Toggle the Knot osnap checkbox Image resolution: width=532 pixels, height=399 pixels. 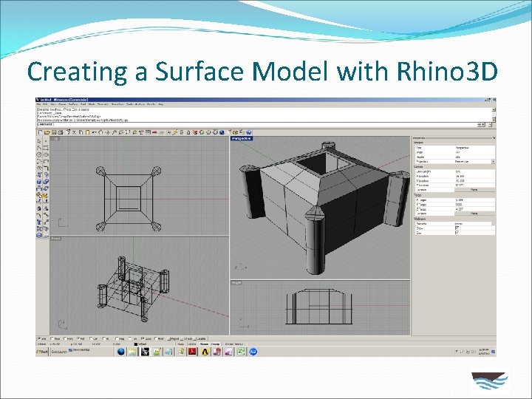coord(156,338)
